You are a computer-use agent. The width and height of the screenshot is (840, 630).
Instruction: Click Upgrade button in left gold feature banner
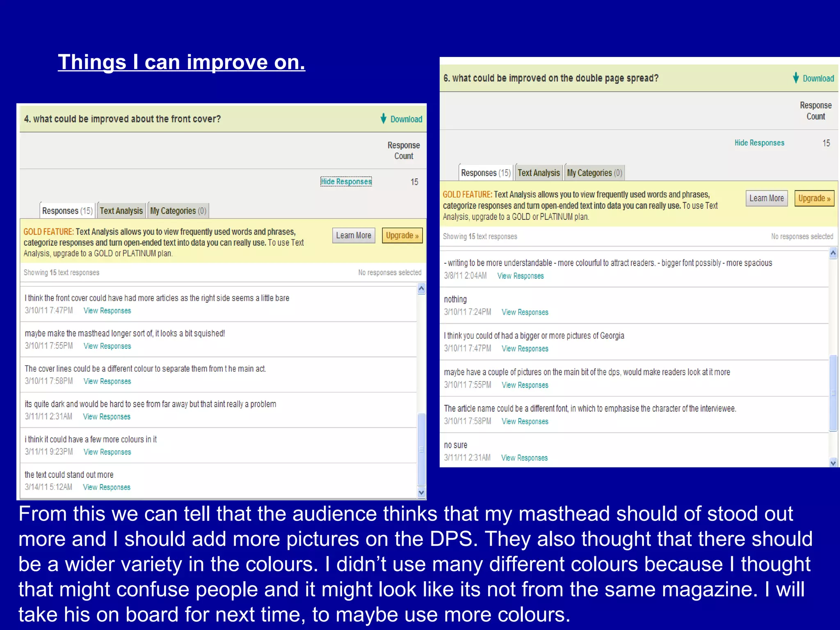click(402, 235)
